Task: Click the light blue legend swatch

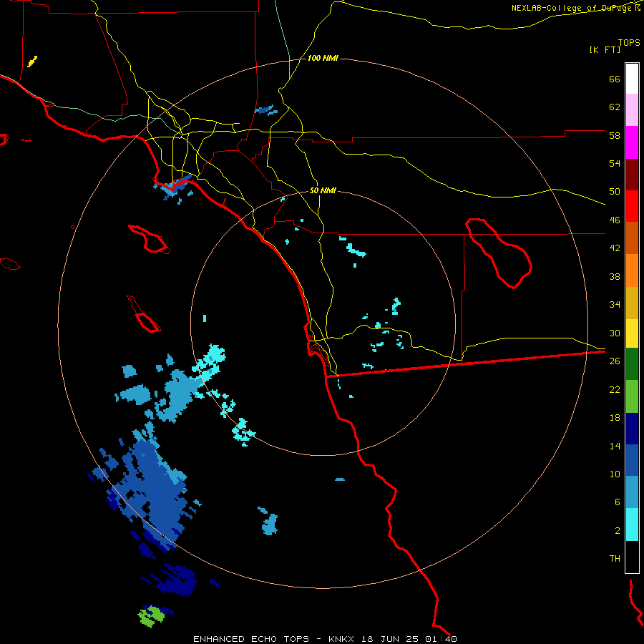Action: (x=632, y=492)
